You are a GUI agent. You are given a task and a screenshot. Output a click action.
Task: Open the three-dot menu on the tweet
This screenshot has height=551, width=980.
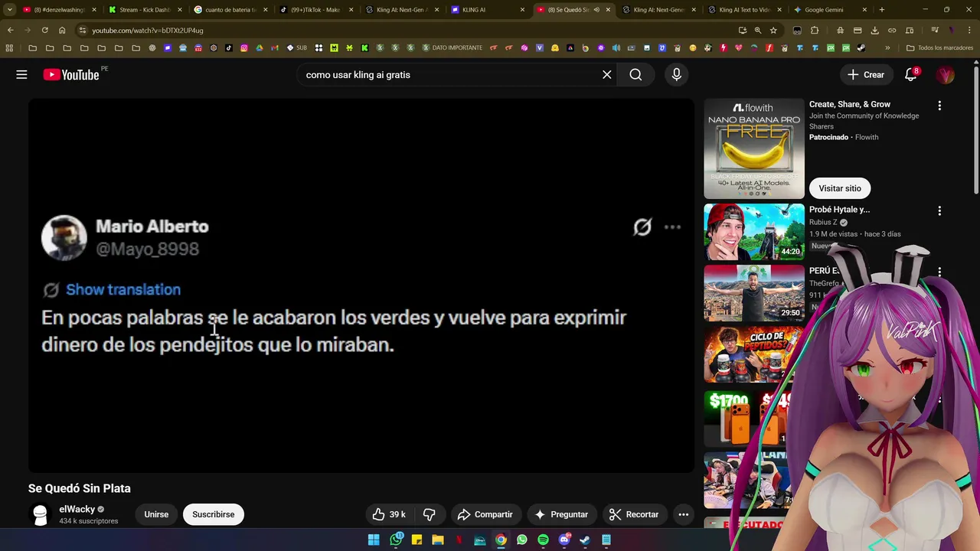click(672, 227)
